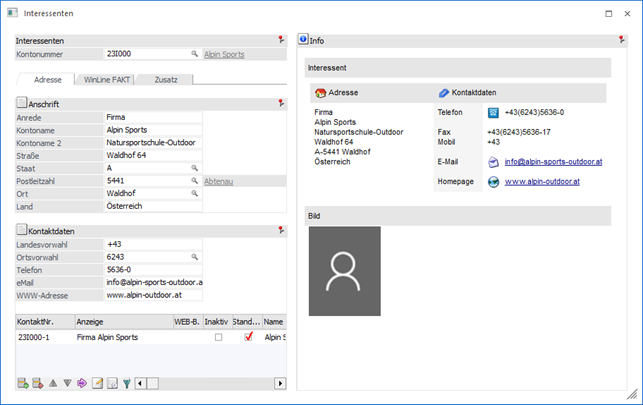Screen dimensions: 643x405
Task: Click the purple arrow icon in contact toolbar
Action: 82,383
